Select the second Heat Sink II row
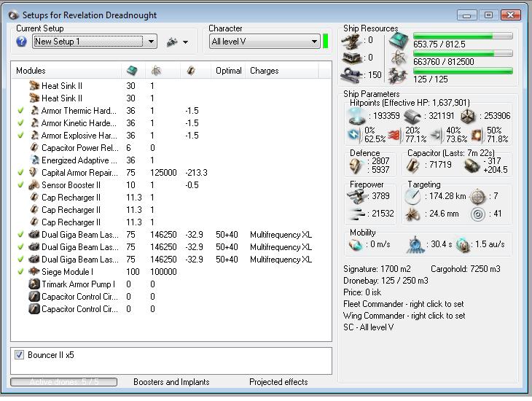Screen dimensions: 532x401 click(x=172, y=98)
